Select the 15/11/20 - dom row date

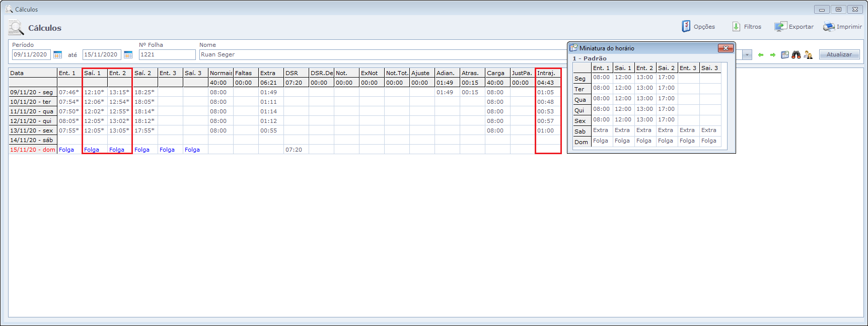pos(32,150)
